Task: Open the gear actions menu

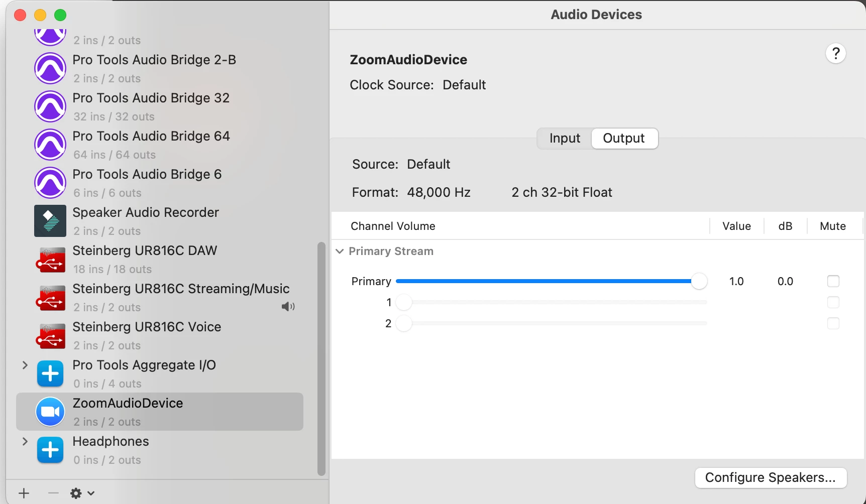Action: tap(82, 493)
